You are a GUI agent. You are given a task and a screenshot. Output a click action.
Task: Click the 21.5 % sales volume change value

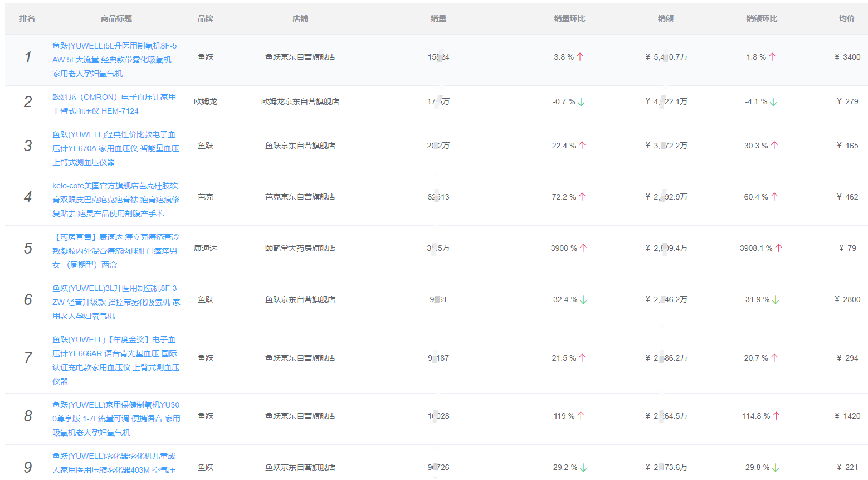click(564, 358)
